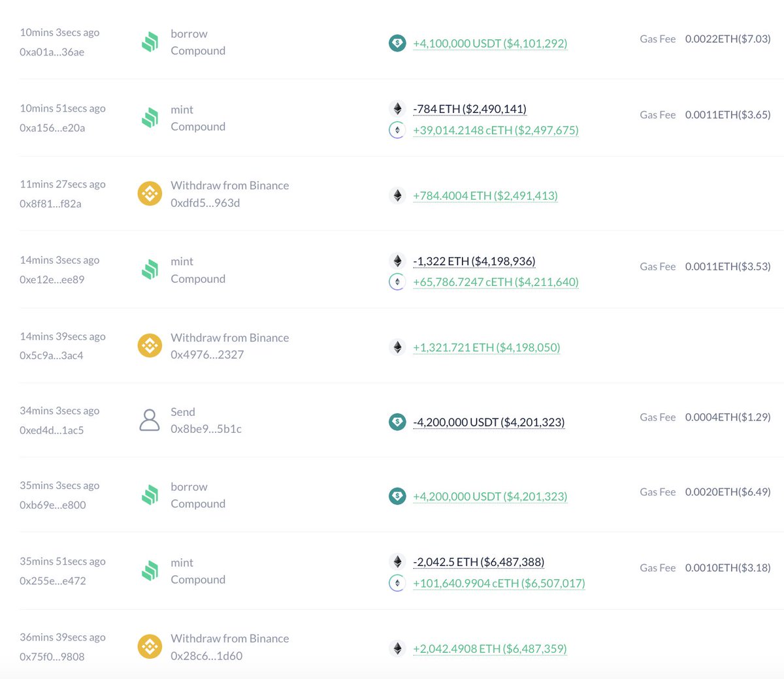Open the +4,100,000 USDT amount link
Image resolution: width=784 pixels, height=679 pixels.
(490, 44)
